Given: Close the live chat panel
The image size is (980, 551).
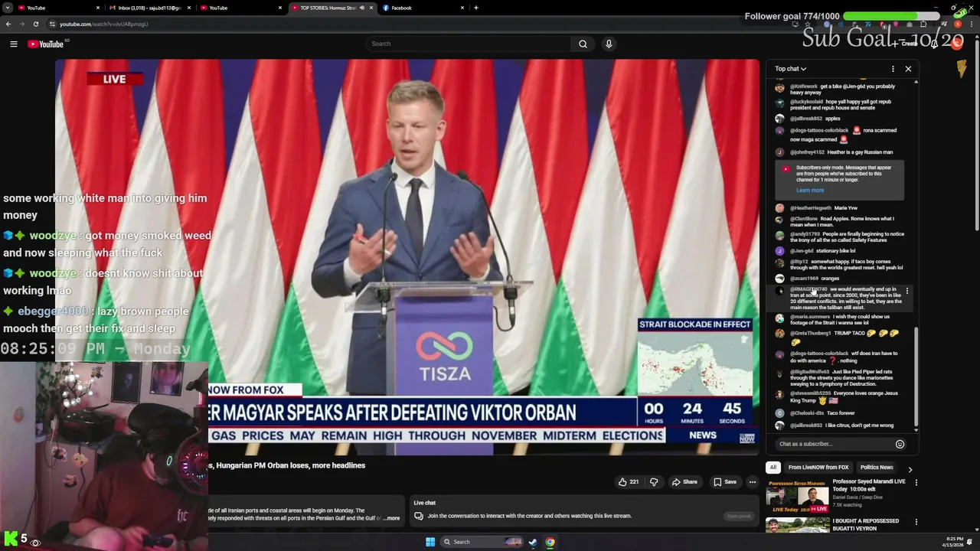Looking at the screenshot, I should 908,69.
